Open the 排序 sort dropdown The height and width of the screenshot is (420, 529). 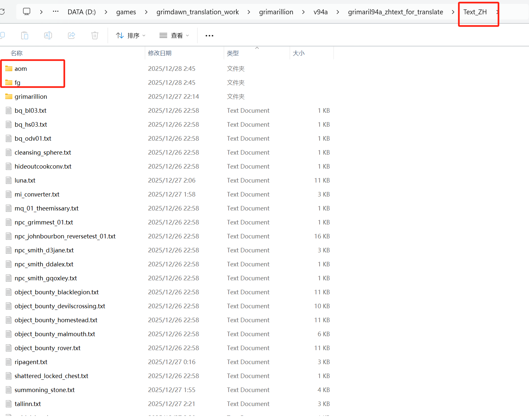(131, 35)
